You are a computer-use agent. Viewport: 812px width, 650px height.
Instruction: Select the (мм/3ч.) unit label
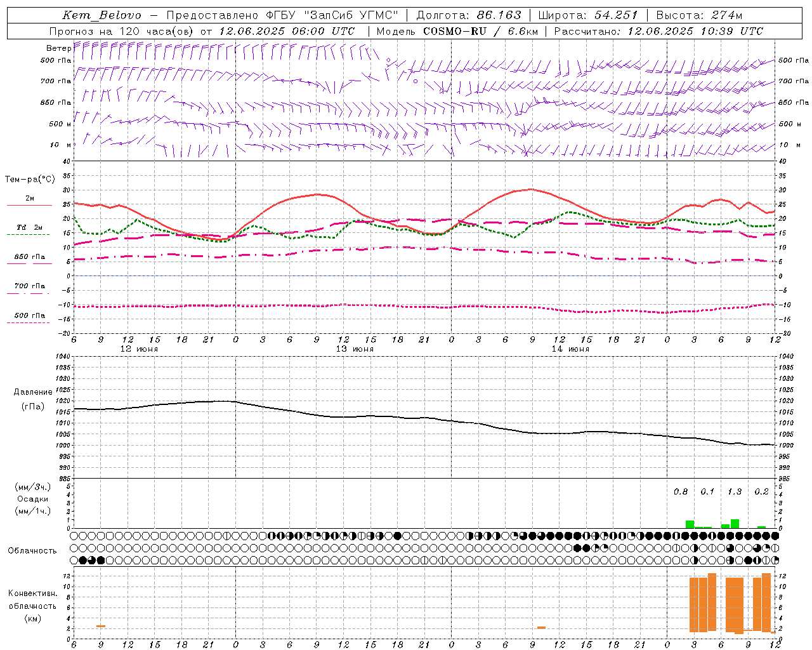(33, 487)
